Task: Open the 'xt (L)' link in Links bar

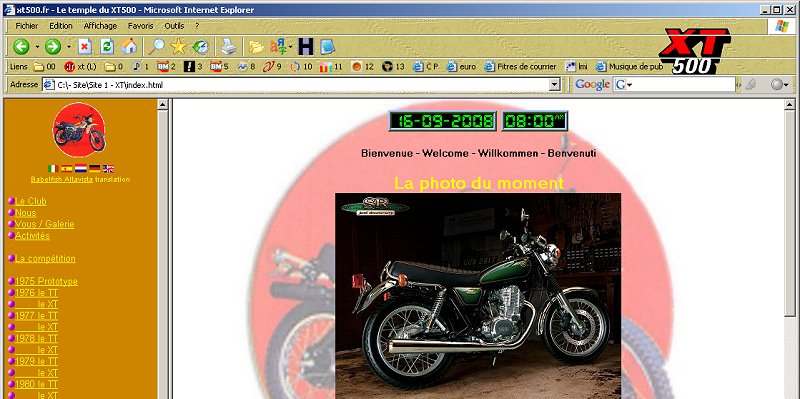Action: pos(80,66)
